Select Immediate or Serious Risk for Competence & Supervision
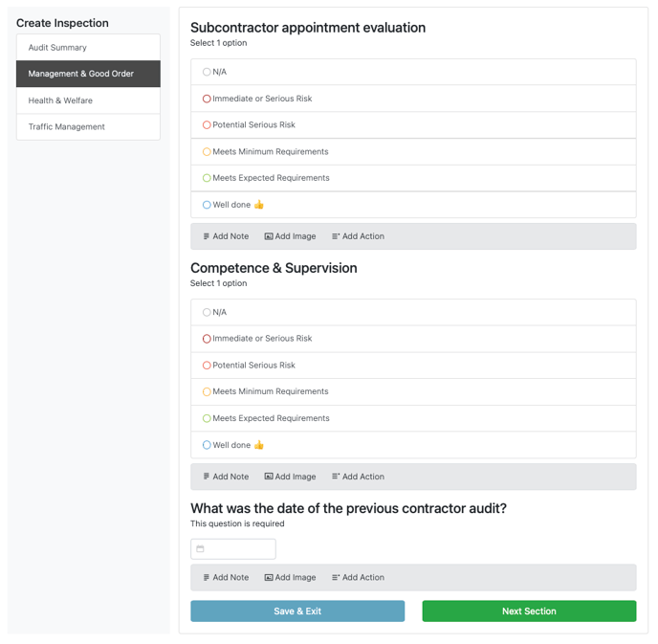 pos(207,339)
